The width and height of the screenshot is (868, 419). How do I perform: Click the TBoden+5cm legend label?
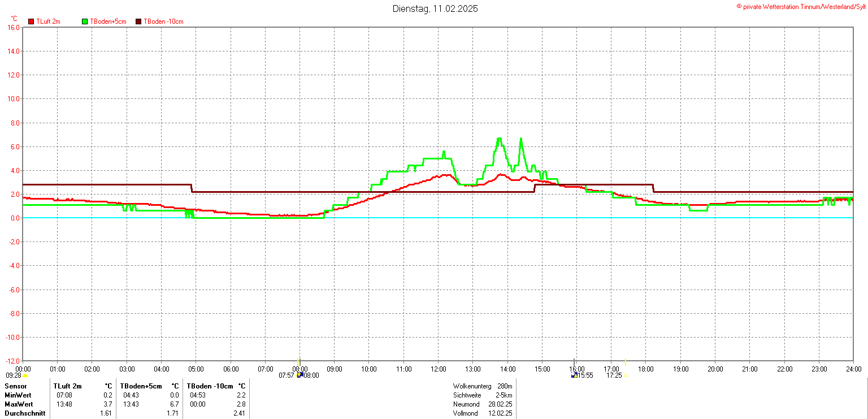(x=108, y=21)
